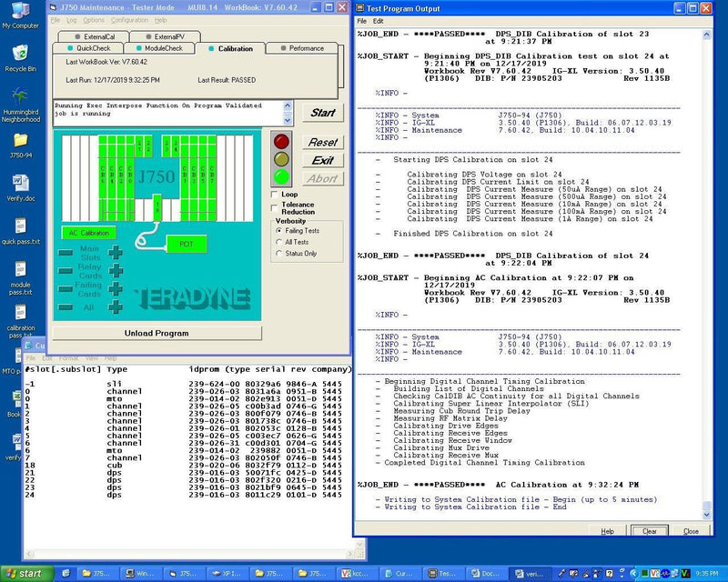Open the J750-94 desktop folder
The image size is (728, 582).
point(20,141)
